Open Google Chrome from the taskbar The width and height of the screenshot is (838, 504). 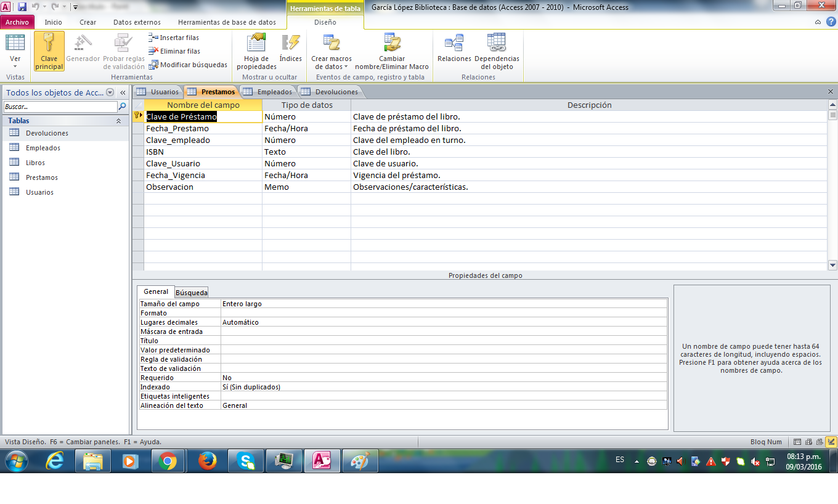click(x=168, y=461)
